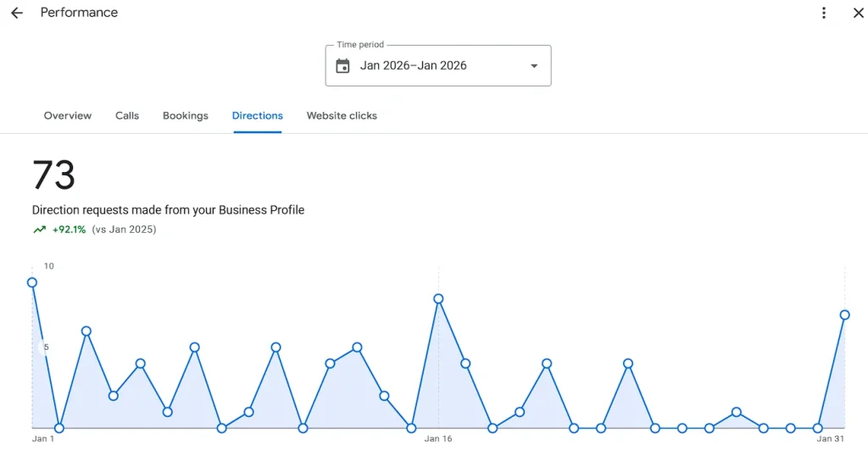
Task: Click the 5 y-axis label
Action: pyautogui.click(x=46, y=347)
